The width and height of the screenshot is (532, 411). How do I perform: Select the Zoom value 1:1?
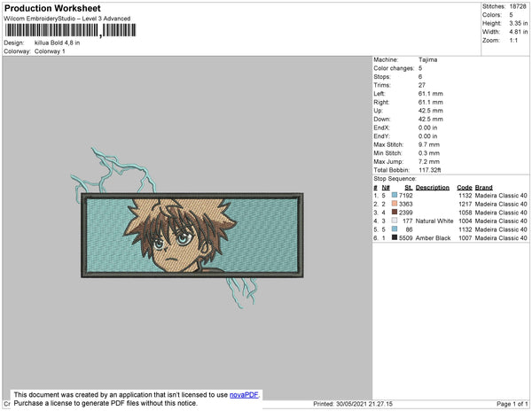coord(513,41)
